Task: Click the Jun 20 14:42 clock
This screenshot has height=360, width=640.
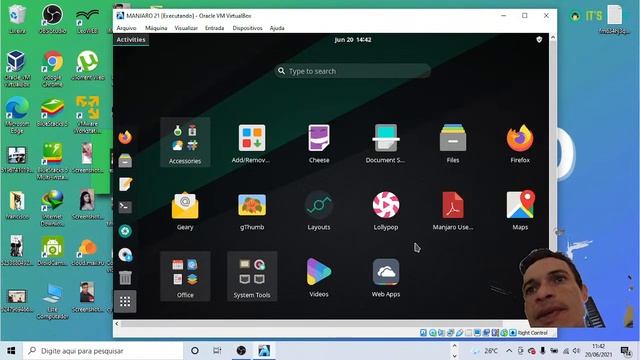Action: (x=353, y=40)
